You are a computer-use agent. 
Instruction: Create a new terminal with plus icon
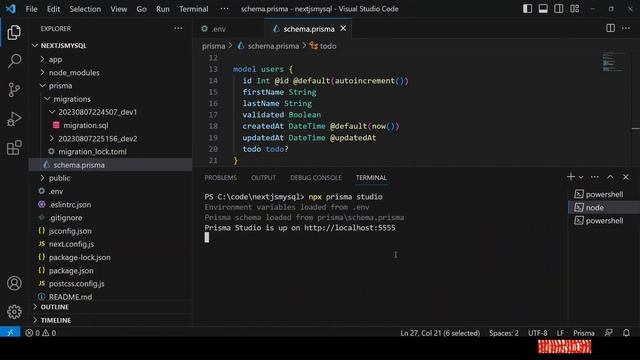tap(571, 177)
